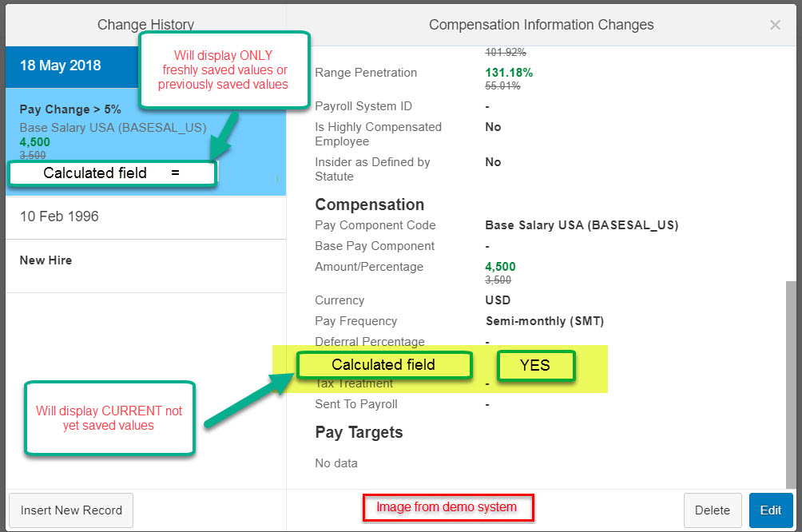
Task: Select the 10 Feb 1996 history entry
Action: tap(145, 216)
